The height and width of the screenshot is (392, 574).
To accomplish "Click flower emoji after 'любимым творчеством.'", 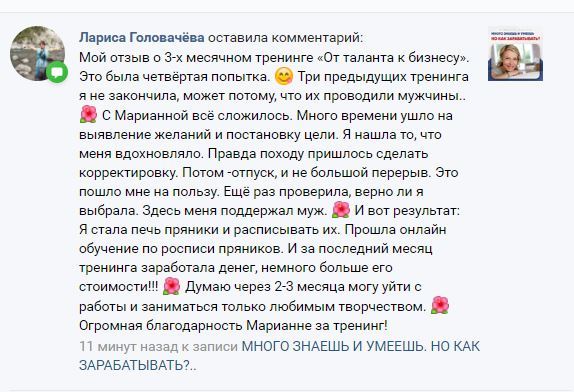I will 440,305.
